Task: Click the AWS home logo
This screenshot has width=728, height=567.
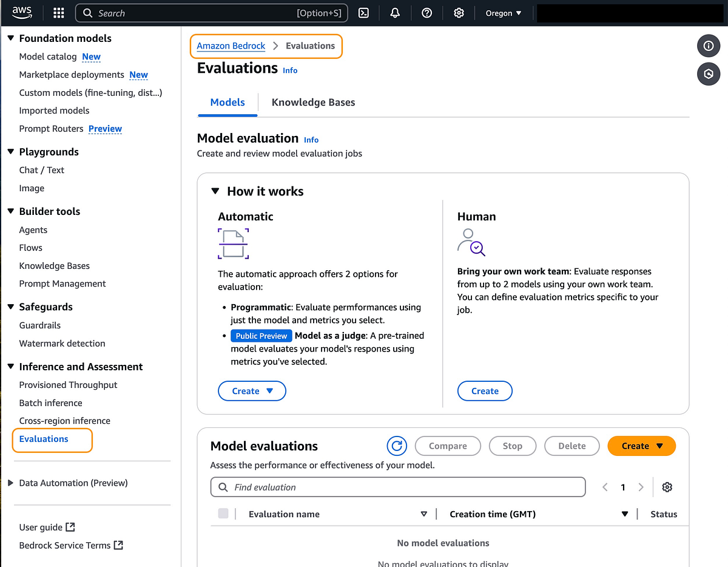Action: [22, 13]
